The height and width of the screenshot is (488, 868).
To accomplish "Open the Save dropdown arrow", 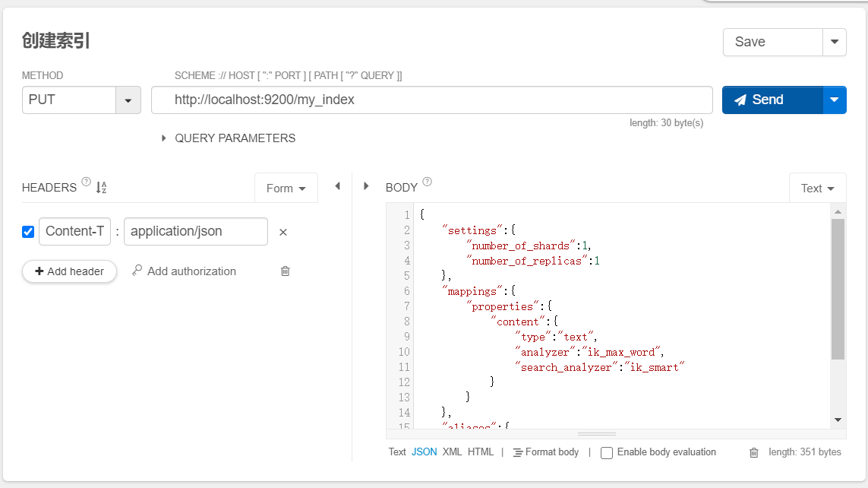I will (x=835, y=42).
